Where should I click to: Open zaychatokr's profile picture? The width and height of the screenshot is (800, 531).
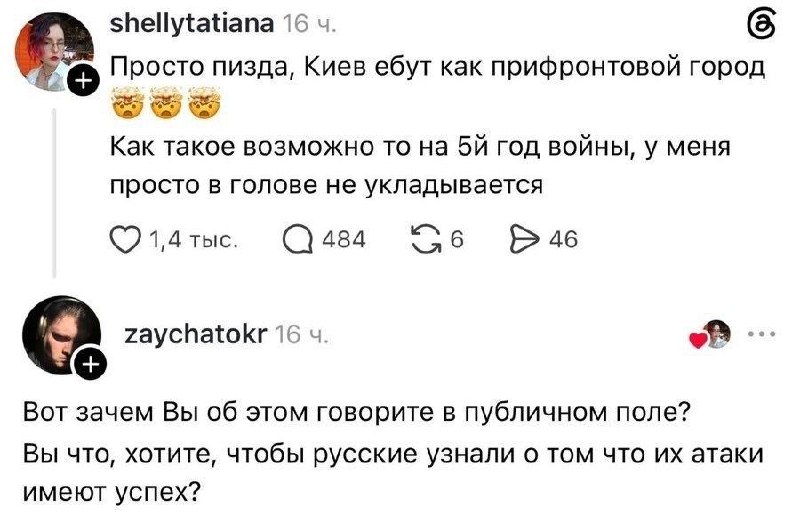pos(61,335)
